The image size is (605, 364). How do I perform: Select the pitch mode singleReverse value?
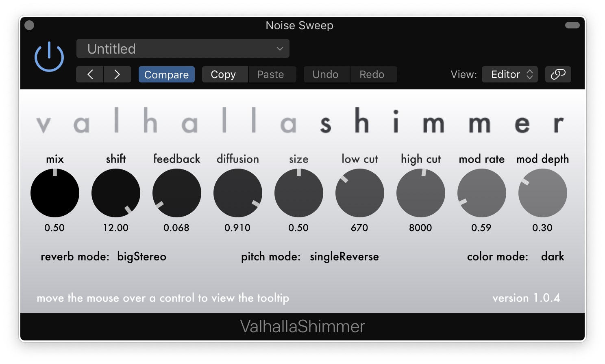pyautogui.click(x=344, y=257)
